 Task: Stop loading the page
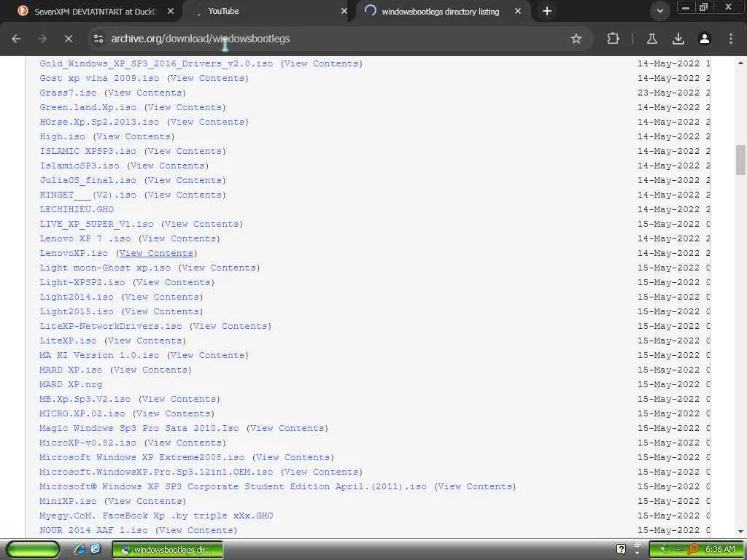[68, 39]
